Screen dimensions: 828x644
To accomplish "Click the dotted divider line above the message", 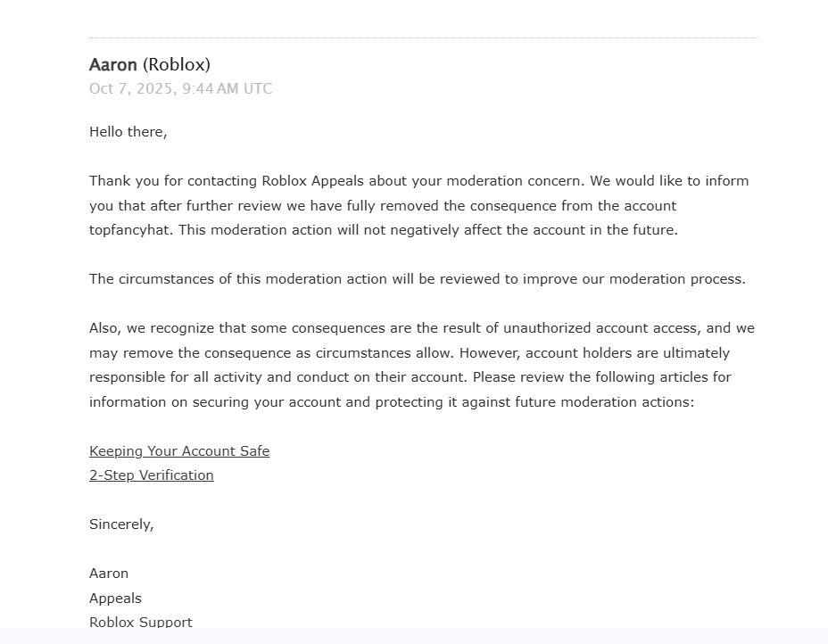I will point(423,38).
